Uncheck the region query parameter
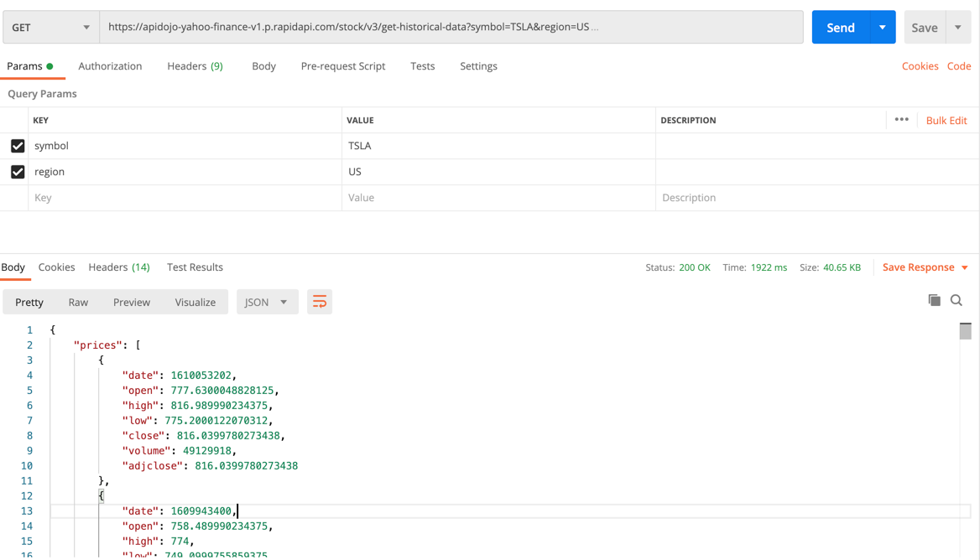This screenshot has width=980, height=560. tap(18, 172)
